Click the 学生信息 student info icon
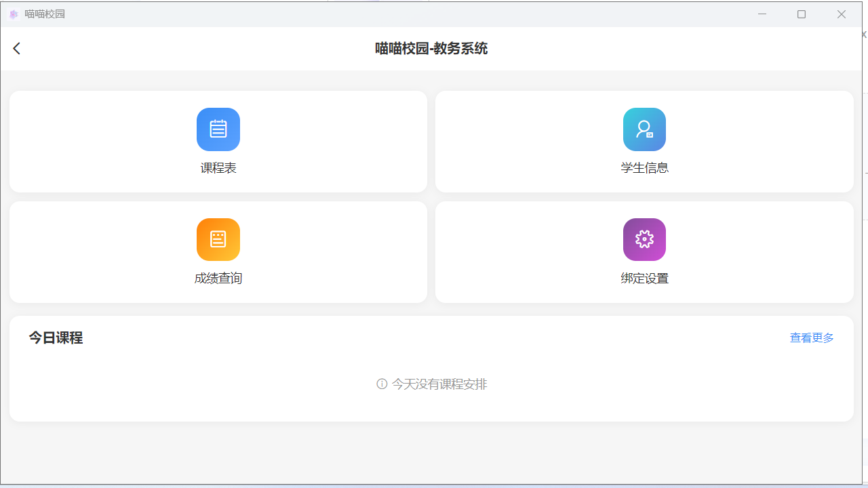The width and height of the screenshot is (868, 488). pos(644,129)
